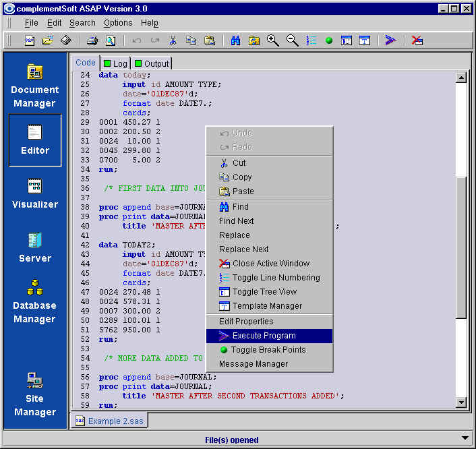
Task: Click the vertical scrollbar thumb
Action: pos(461,247)
